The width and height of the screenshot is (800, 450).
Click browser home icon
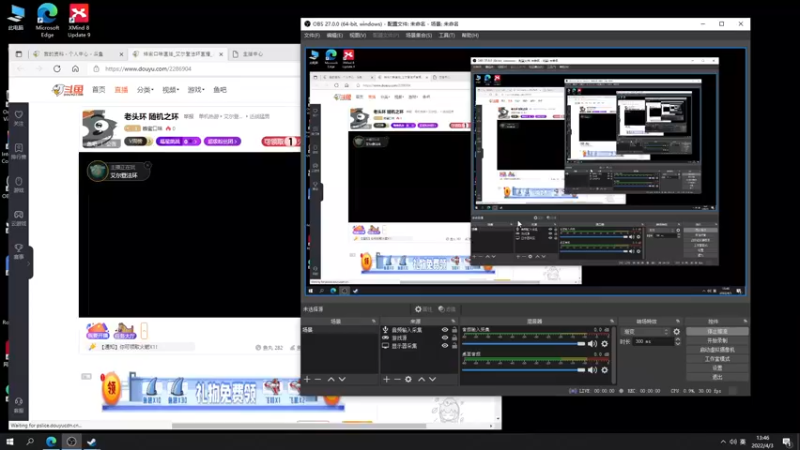pyautogui.click(x=75, y=68)
